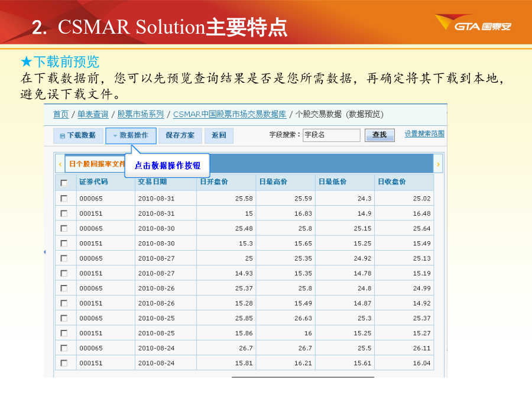Image resolution: width=532 pixels, height=399 pixels.
Task: Check the row 000151 dated 2010-08-25
Action: tap(64, 333)
